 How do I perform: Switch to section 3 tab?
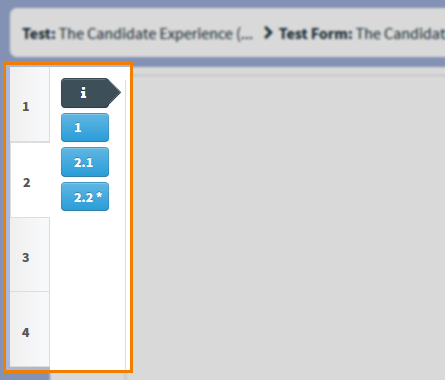(x=30, y=255)
